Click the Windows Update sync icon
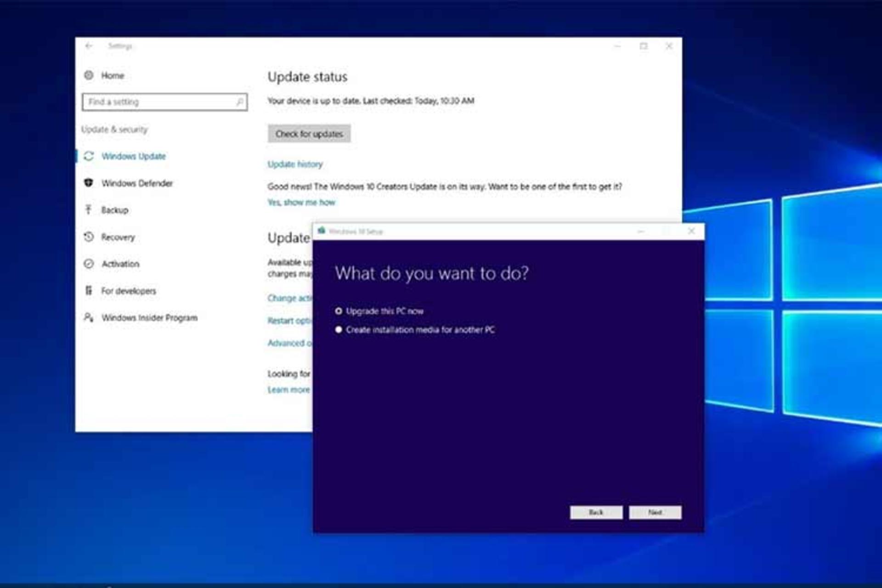Screen dimensions: 882x588 click(89, 156)
